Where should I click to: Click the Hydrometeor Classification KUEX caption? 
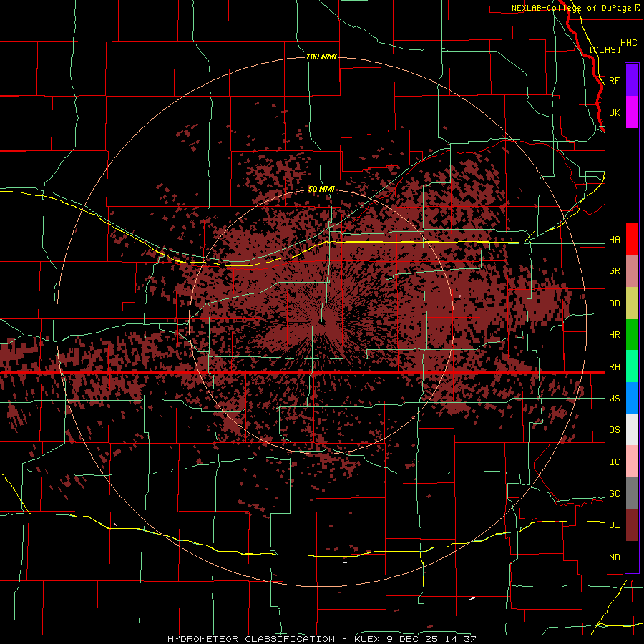click(321, 639)
